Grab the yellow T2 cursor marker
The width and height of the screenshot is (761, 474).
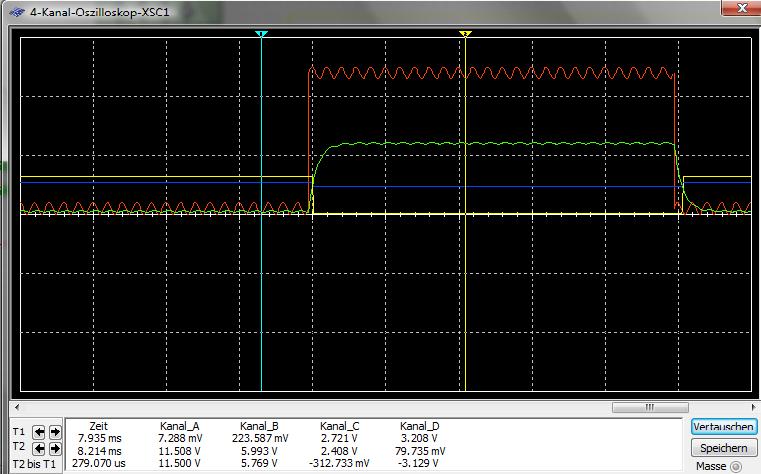coord(465,33)
